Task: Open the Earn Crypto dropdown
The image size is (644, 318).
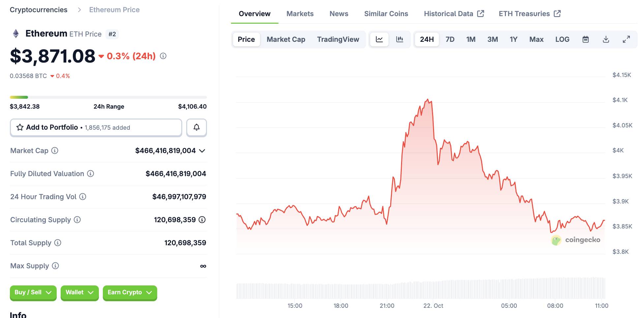Action: [x=130, y=292]
